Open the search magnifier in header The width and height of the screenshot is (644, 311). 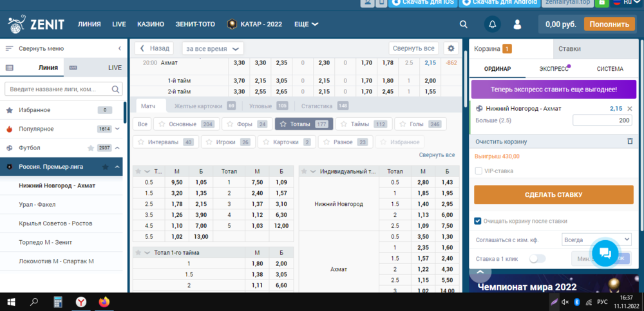tap(463, 24)
